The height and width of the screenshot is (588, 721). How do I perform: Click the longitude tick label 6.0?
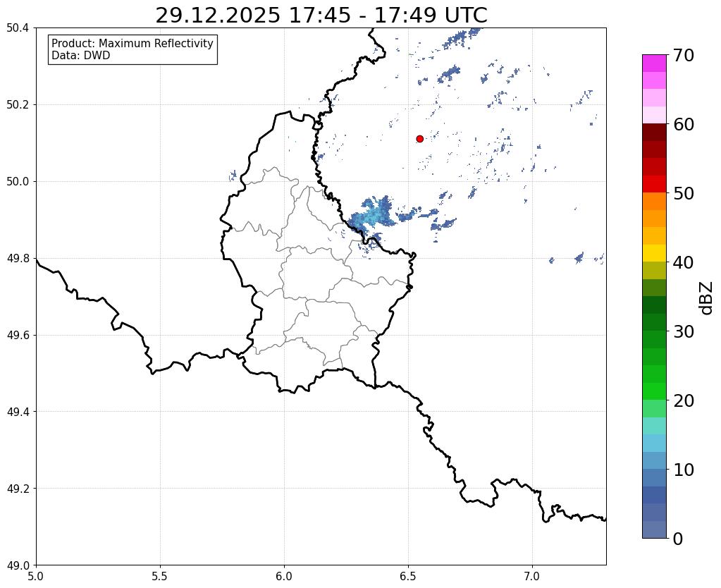(x=284, y=576)
